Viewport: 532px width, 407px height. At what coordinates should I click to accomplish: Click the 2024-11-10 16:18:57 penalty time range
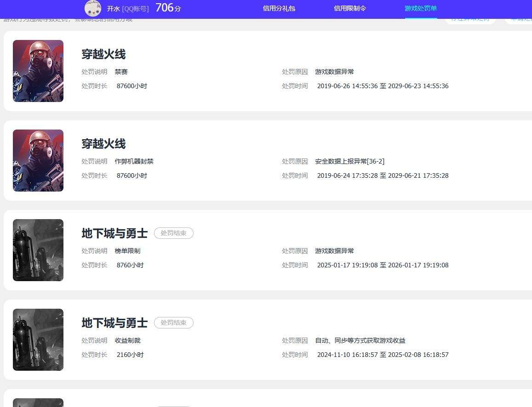383,355
